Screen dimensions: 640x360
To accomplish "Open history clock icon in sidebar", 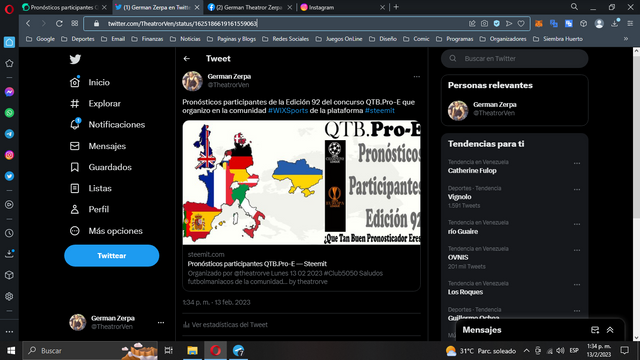I will [x=9, y=233].
